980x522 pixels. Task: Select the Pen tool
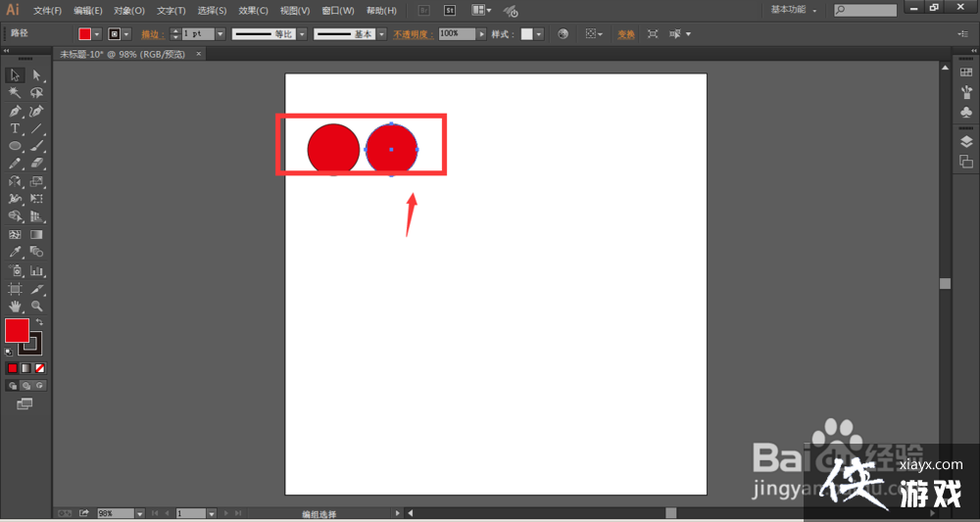tap(15, 111)
